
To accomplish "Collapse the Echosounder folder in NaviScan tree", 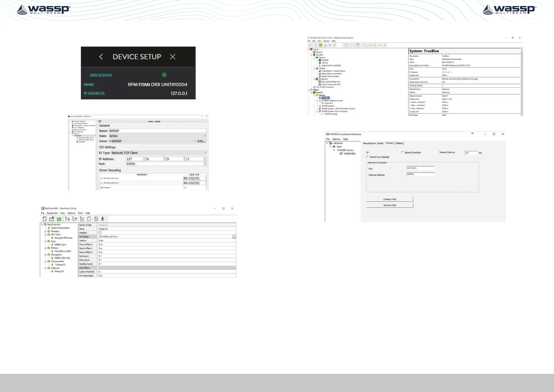I will coord(45,261).
